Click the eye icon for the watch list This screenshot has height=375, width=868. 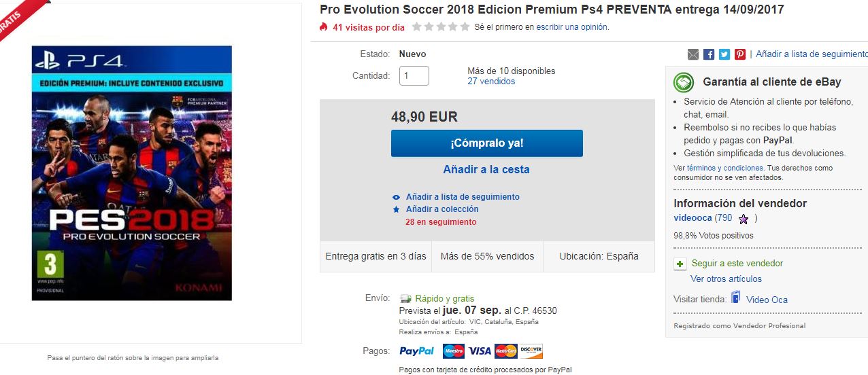397,197
